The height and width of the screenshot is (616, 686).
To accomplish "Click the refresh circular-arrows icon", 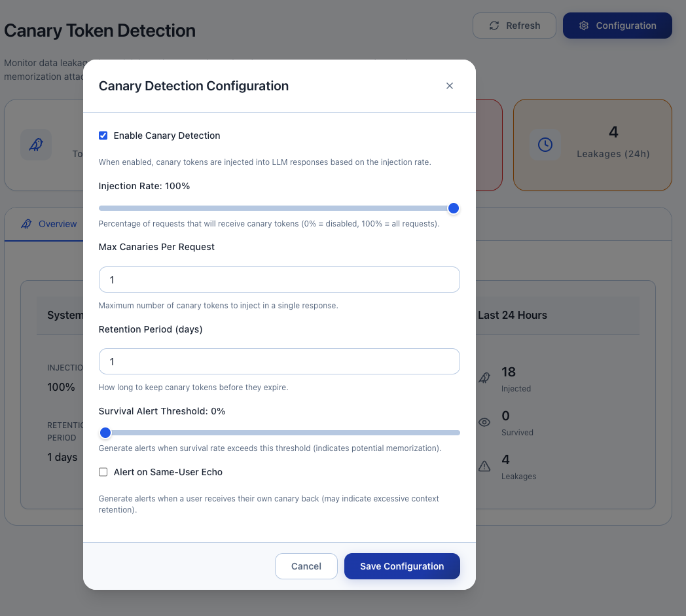I will (494, 25).
